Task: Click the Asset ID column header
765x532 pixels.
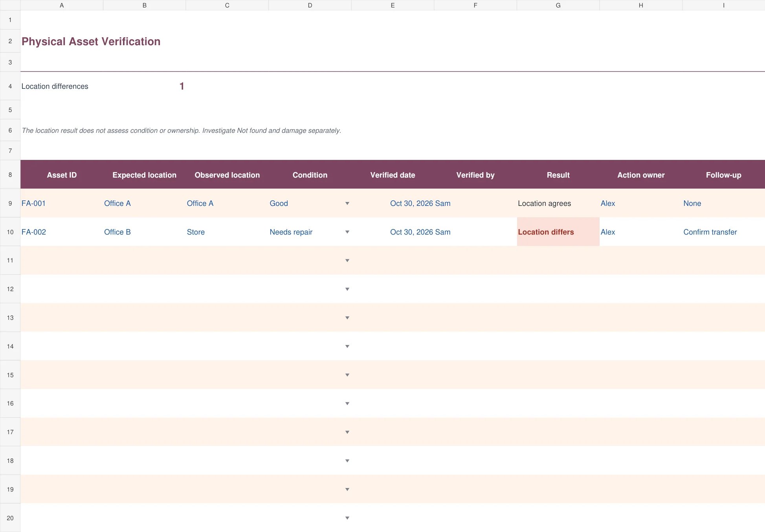Action: [62, 175]
